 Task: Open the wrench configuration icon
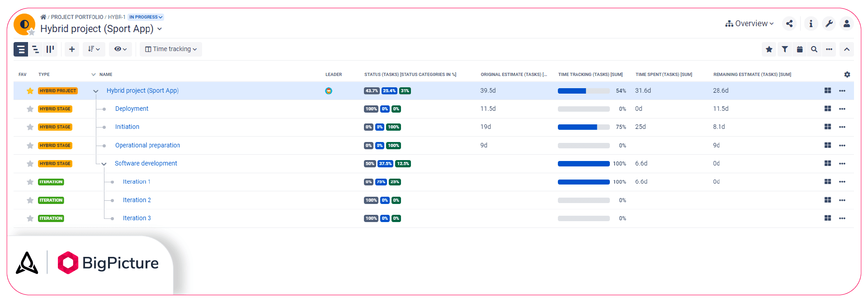pos(829,24)
